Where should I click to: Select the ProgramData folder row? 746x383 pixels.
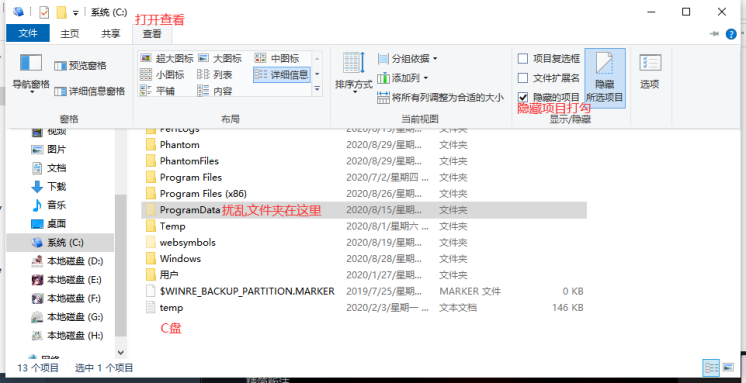[x=363, y=210]
